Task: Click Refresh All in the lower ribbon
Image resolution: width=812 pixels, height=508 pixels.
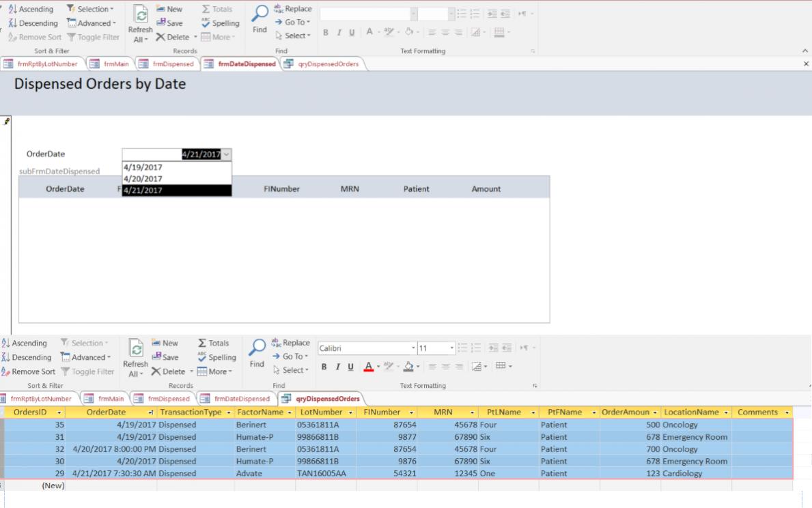Action: click(135, 358)
